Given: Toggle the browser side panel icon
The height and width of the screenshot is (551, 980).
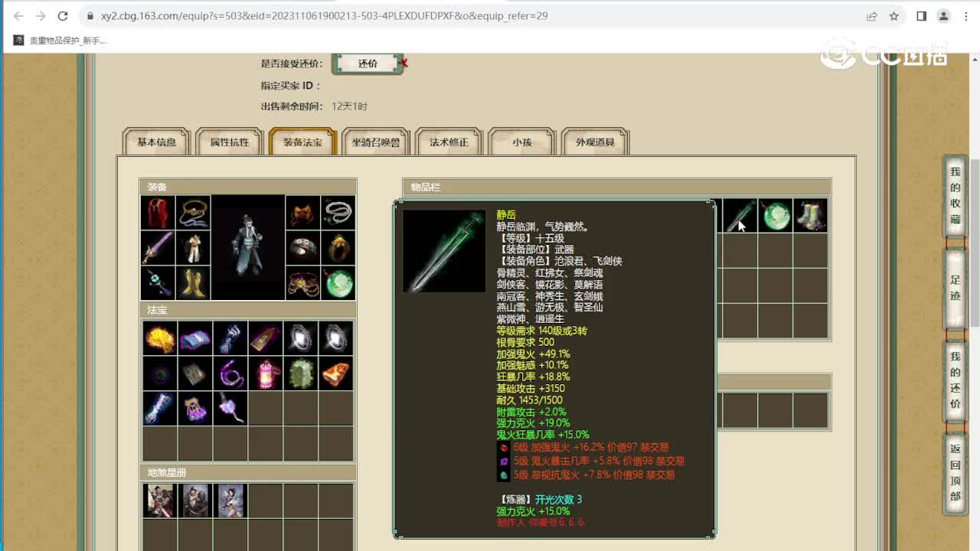Looking at the screenshot, I should [922, 16].
